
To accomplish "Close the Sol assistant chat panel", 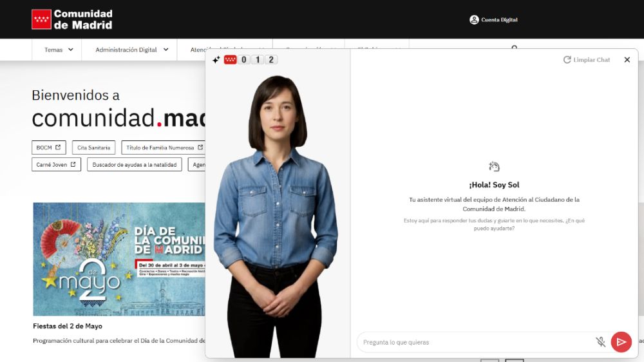I will (627, 60).
